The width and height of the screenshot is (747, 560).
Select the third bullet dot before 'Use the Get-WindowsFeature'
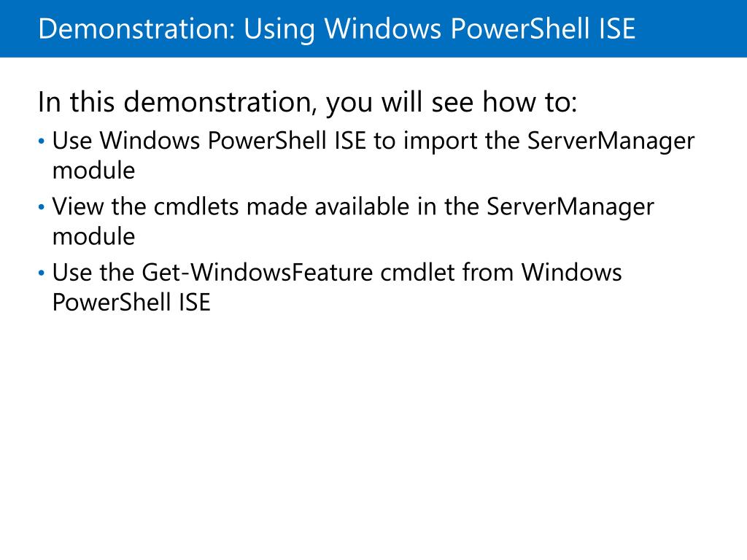point(42,273)
